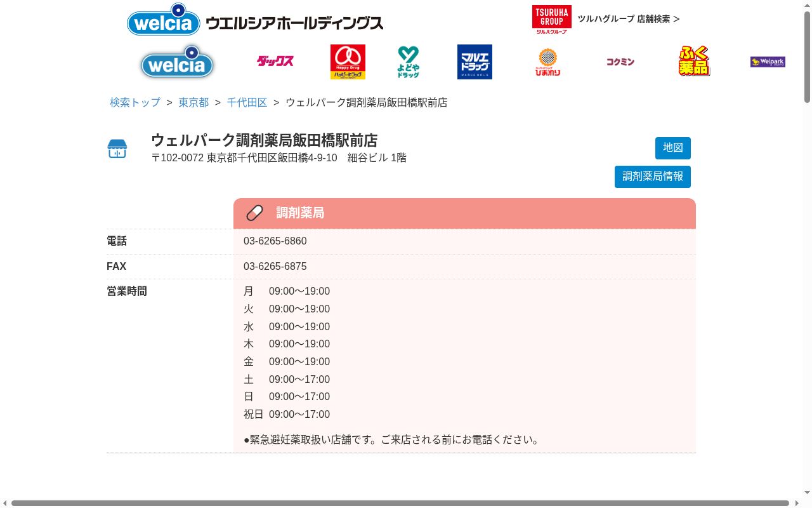Screen dimensions: 812x508
Task: Navigate to 千代田区 breadcrumb link
Action: [x=247, y=102]
